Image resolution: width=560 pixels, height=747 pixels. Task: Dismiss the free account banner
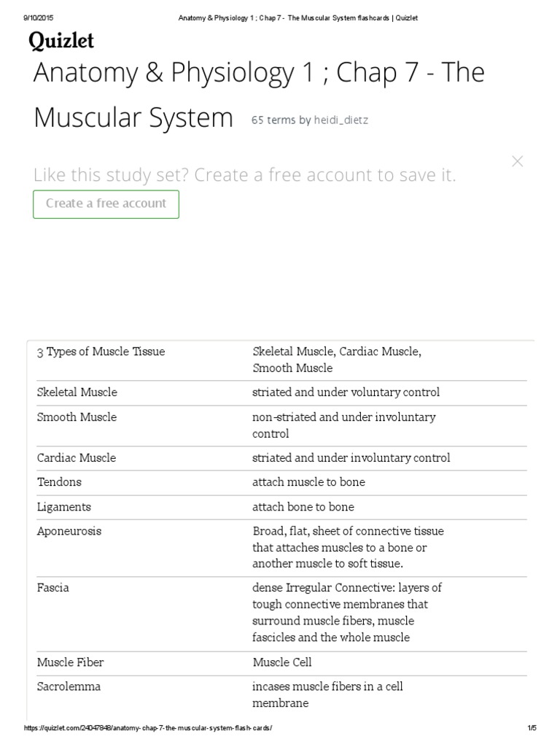tap(518, 161)
